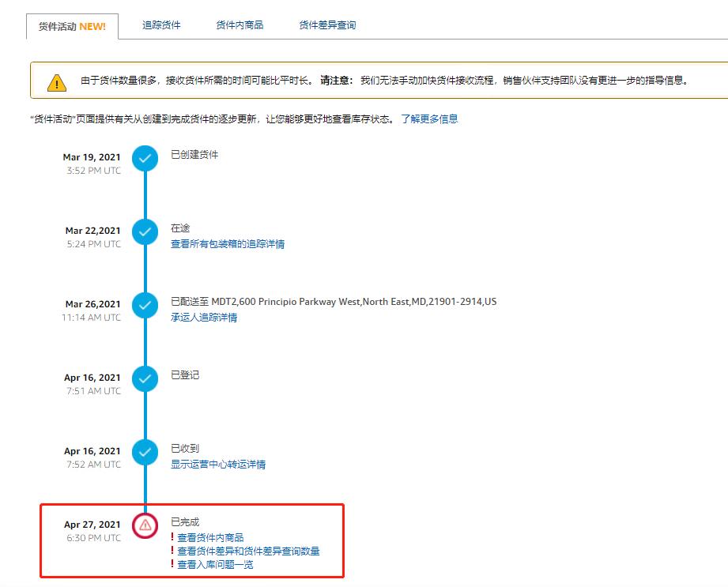Select the checkmark icon next to 已收到
This screenshot has width=728, height=587.
click(144, 451)
